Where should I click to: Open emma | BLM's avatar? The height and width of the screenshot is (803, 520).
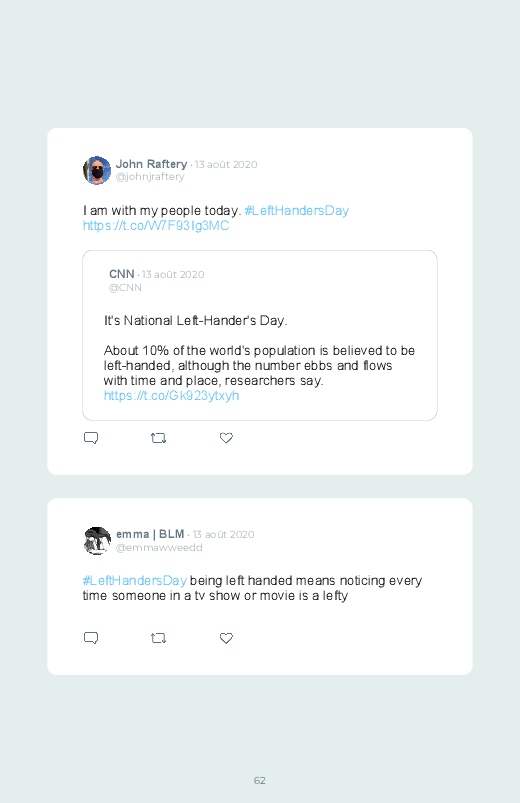click(x=97, y=541)
